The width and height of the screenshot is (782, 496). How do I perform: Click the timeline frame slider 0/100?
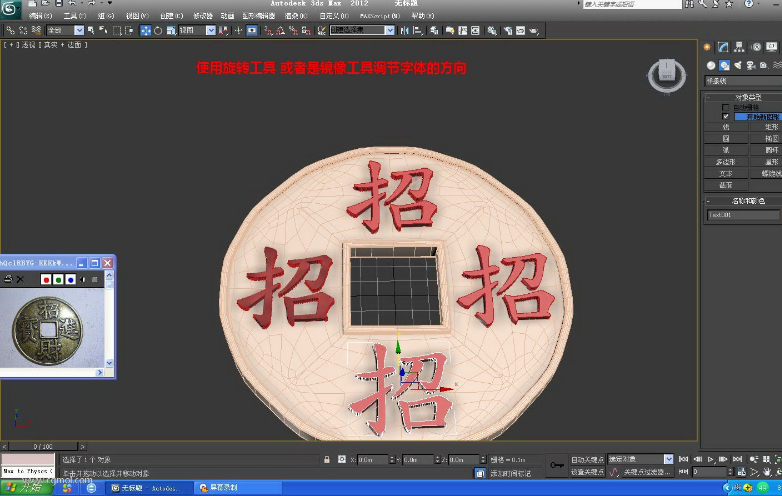click(43, 446)
